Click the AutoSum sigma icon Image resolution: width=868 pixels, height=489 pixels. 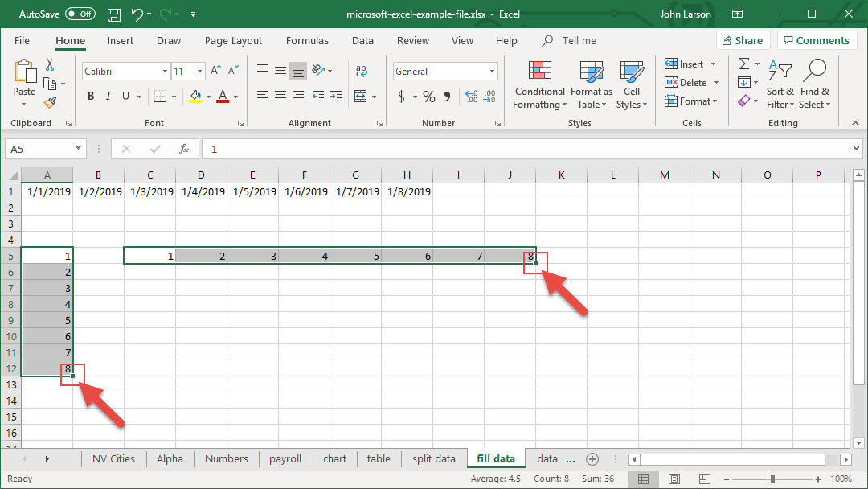(744, 64)
